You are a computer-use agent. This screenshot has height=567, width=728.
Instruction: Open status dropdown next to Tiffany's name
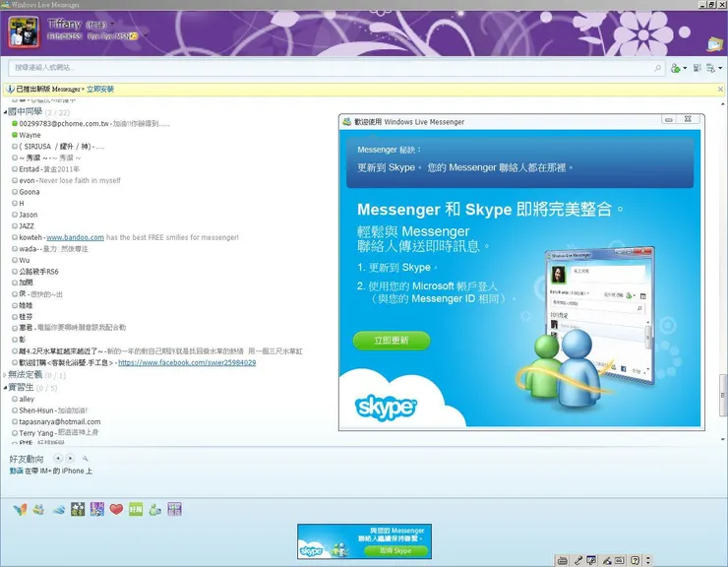click(112, 25)
